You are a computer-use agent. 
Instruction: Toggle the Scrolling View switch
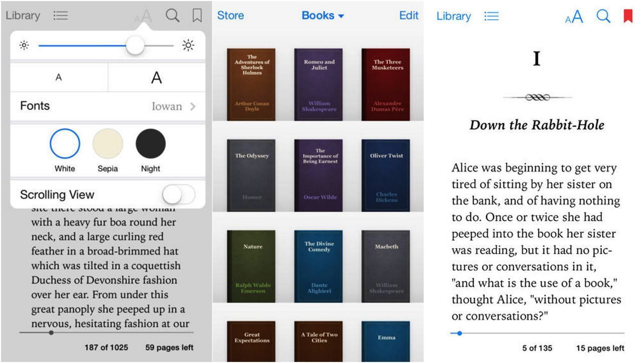point(179,195)
